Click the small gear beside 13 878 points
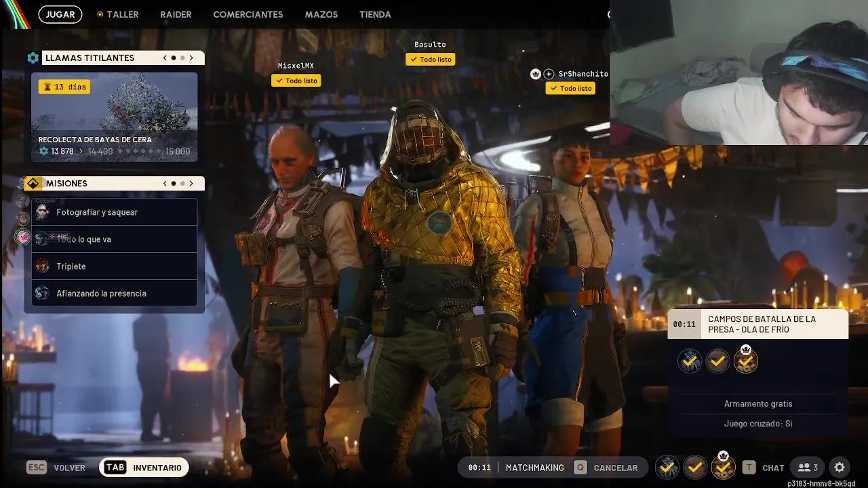The width and height of the screenshot is (868, 488). pyautogui.click(x=44, y=151)
